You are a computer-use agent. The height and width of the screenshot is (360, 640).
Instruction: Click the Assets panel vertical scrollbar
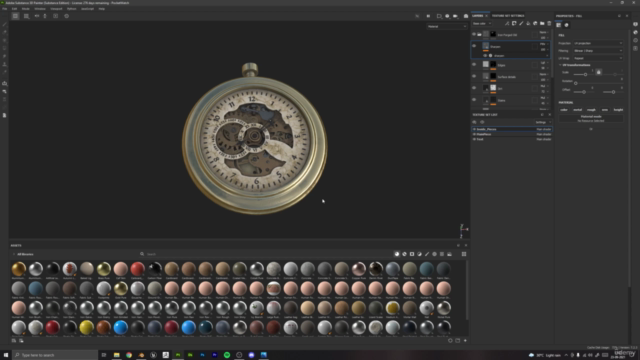(467, 290)
